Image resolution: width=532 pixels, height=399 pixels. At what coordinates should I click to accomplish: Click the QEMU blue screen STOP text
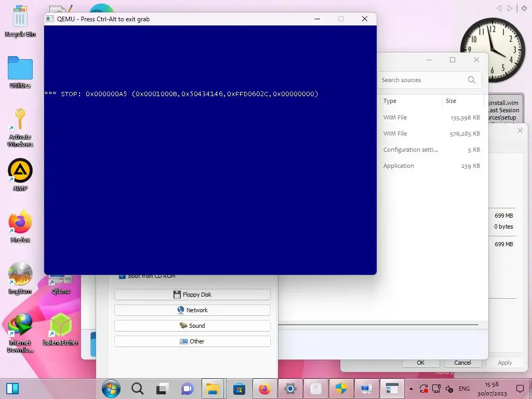[x=181, y=94]
